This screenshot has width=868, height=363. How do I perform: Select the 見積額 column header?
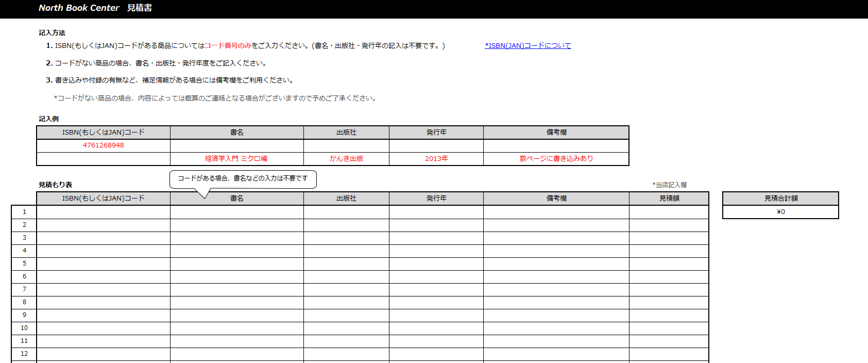(669, 199)
